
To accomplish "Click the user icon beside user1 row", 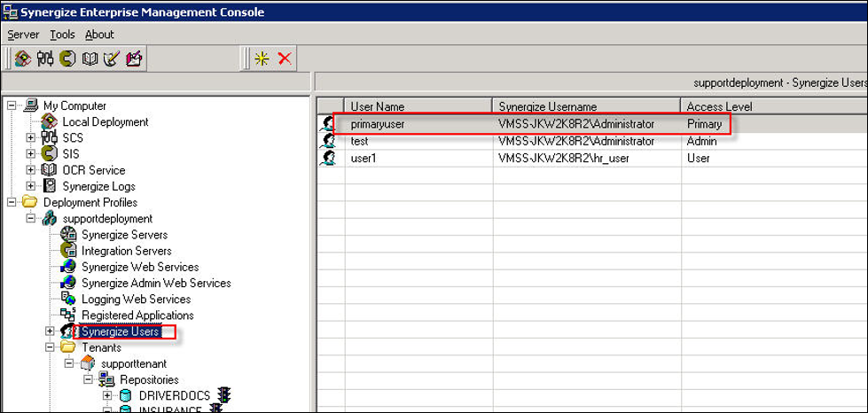I will tap(328, 158).
